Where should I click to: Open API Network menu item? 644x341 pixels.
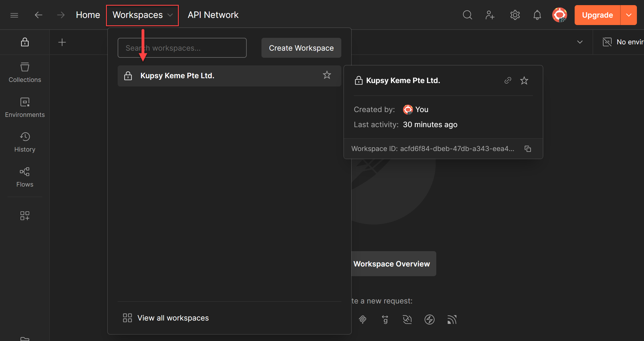pos(213,15)
